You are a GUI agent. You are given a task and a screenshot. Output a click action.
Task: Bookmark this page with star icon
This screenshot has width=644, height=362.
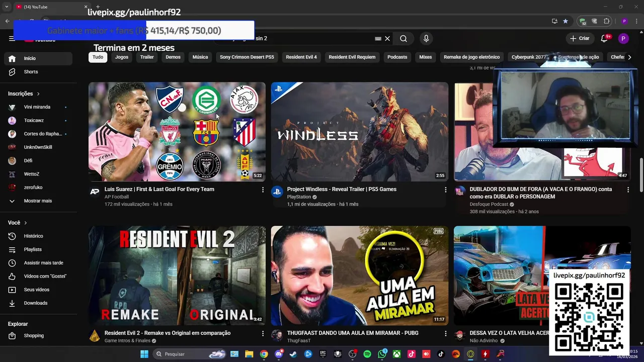point(566,21)
